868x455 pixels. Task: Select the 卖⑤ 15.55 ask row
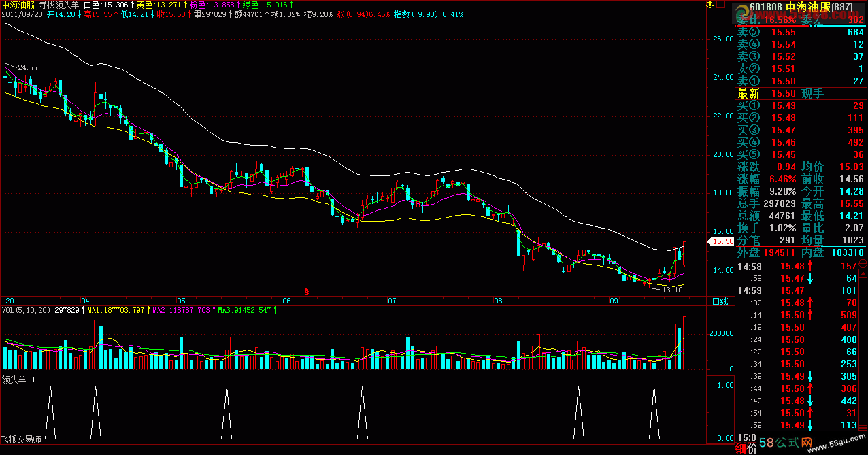[x=801, y=32]
